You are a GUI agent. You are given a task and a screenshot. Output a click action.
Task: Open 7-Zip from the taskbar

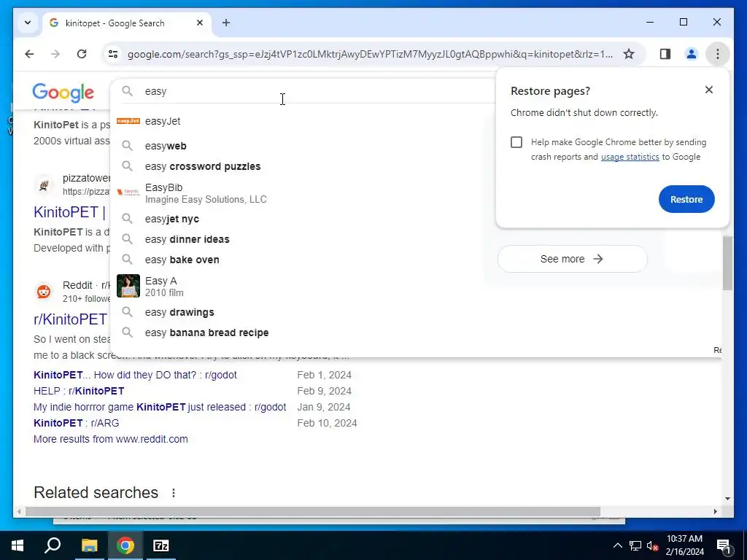(161, 545)
